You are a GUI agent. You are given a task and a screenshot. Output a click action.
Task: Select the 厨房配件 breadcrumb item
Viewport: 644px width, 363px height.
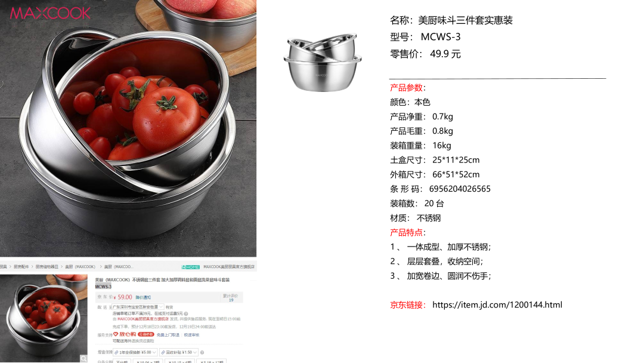click(21, 267)
